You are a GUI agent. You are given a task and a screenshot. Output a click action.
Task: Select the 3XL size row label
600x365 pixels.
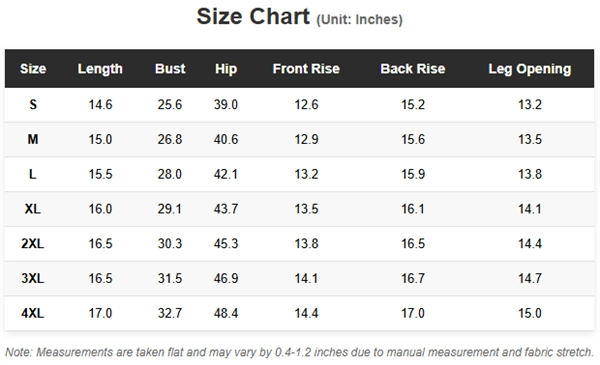(33, 278)
